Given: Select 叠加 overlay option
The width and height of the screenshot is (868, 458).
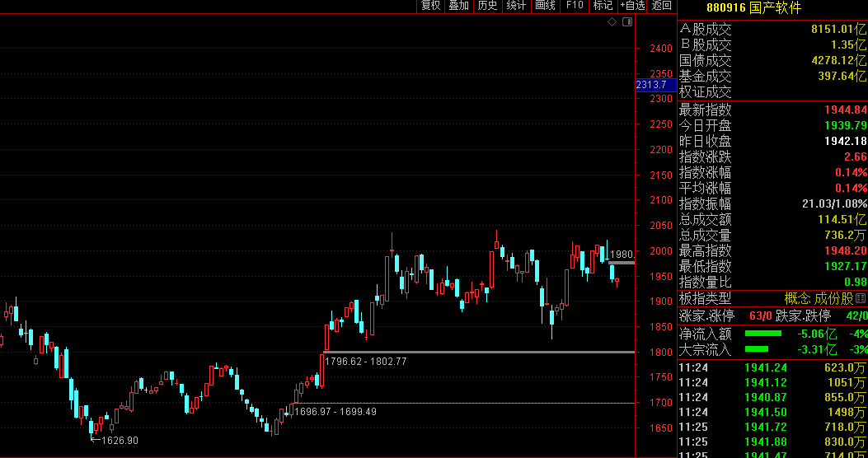Looking at the screenshot, I should pos(459,6).
